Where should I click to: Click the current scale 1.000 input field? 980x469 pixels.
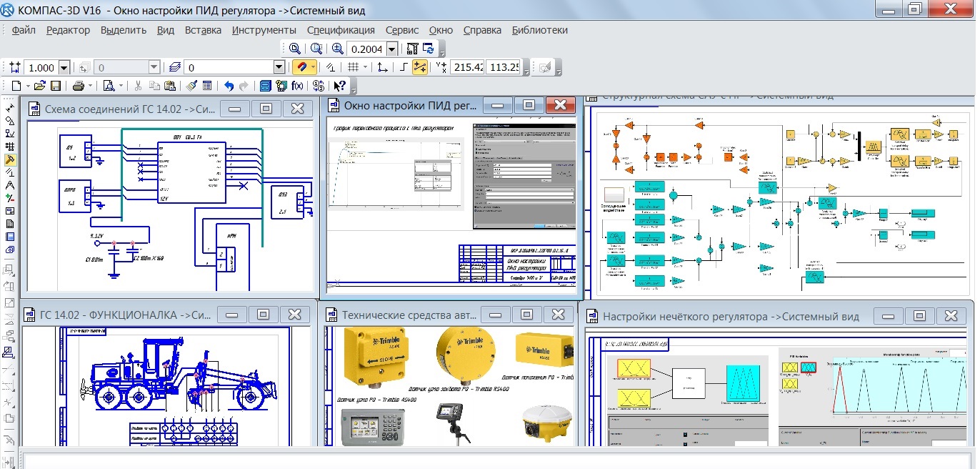[41, 67]
